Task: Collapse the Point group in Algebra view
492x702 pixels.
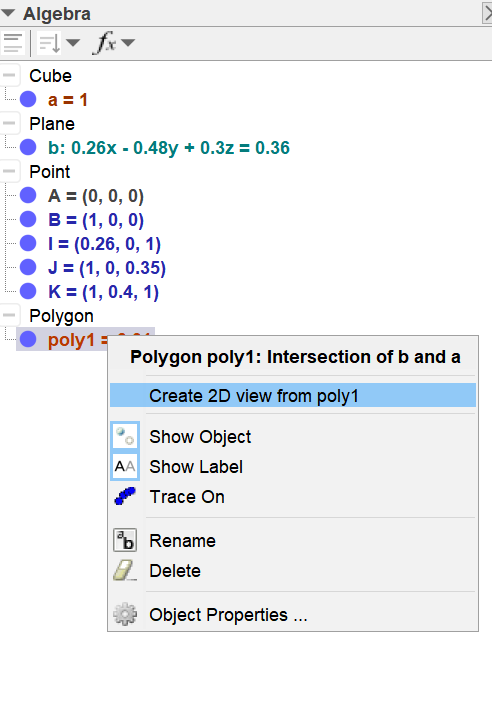Action: click(x=9, y=171)
